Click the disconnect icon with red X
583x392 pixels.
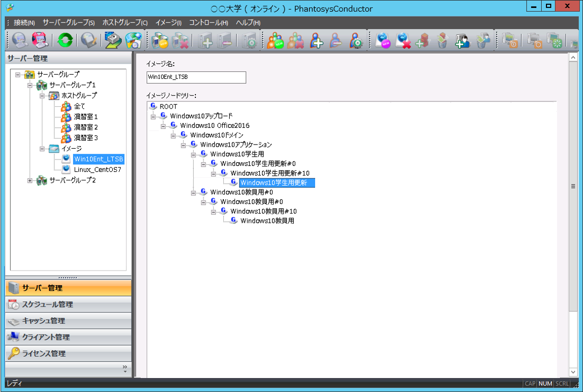pos(40,40)
